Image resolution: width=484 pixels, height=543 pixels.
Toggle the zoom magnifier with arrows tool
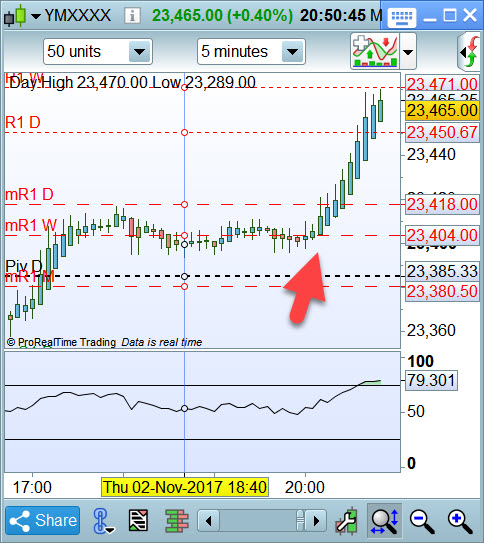click(x=384, y=520)
